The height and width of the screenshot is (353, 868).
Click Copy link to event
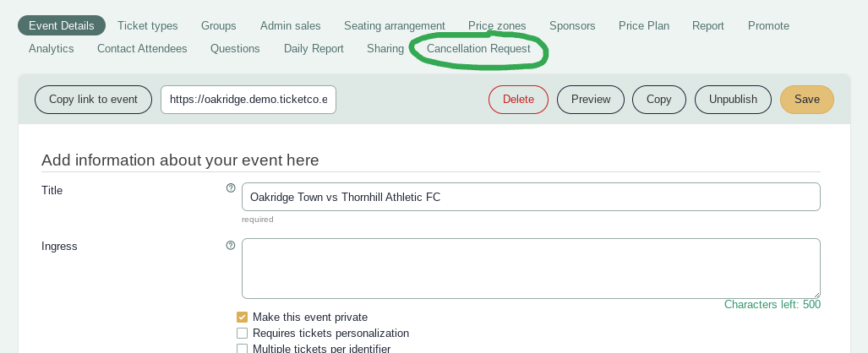[94, 100]
